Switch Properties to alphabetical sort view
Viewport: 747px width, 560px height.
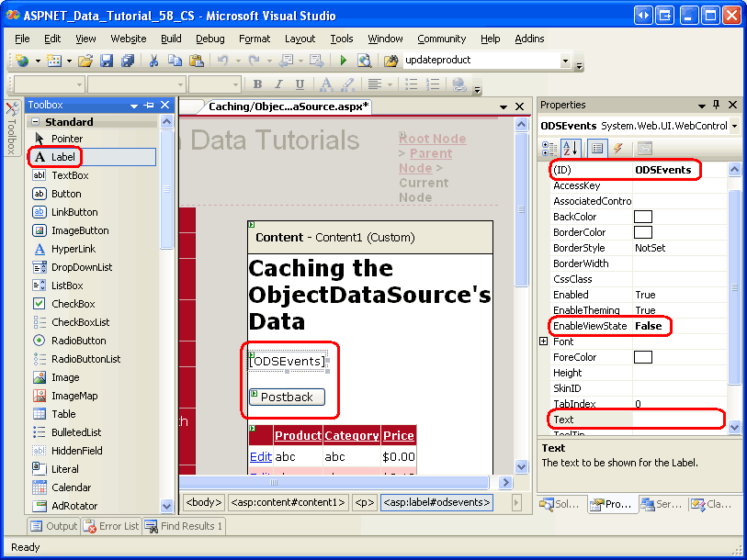[571, 148]
